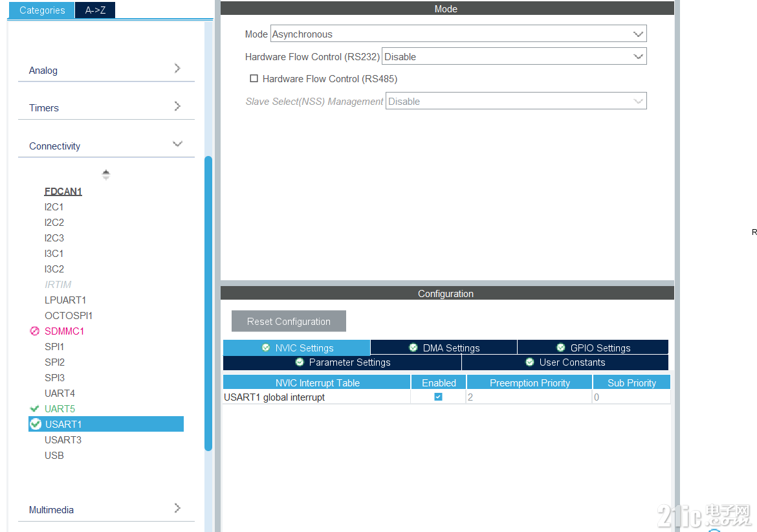Viewport: 757px width, 532px height.
Task: Click the check icon on Parameter Settings tab
Action: pos(300,362)
